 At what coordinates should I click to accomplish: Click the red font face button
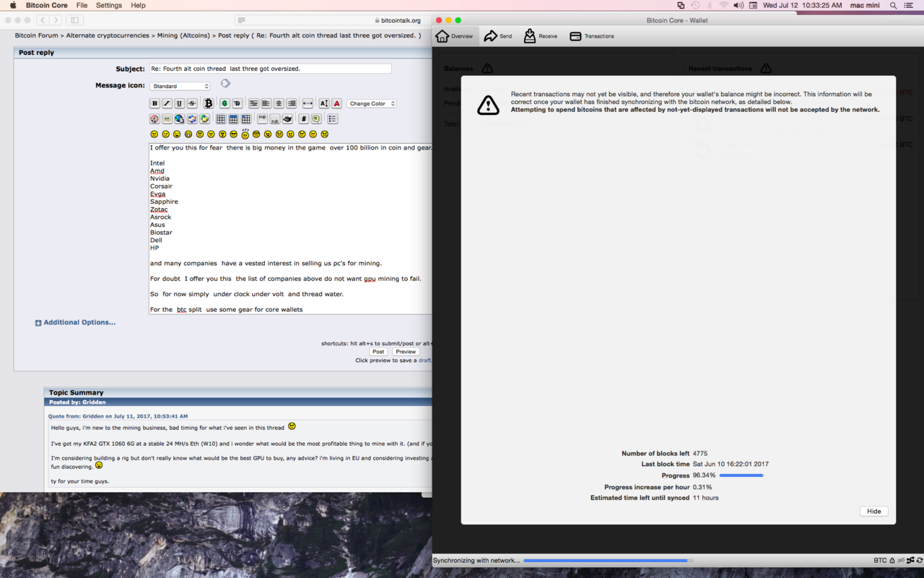click(336, 103)
